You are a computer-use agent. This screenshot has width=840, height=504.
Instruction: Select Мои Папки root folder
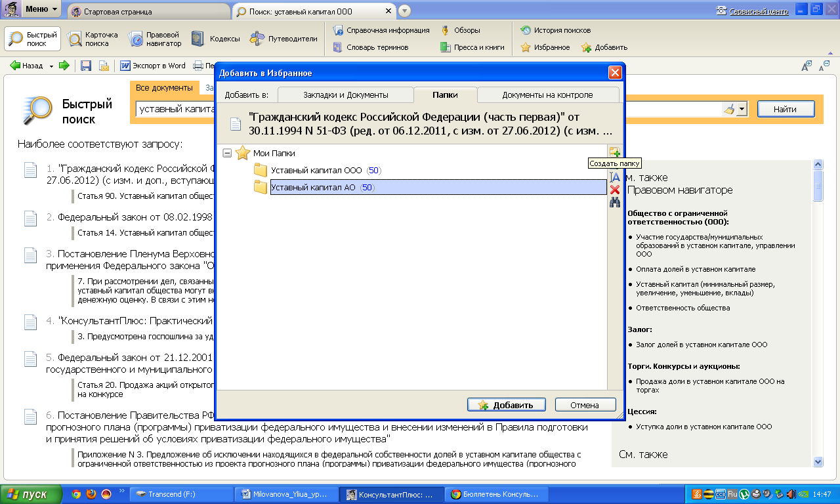coord(265,153)
